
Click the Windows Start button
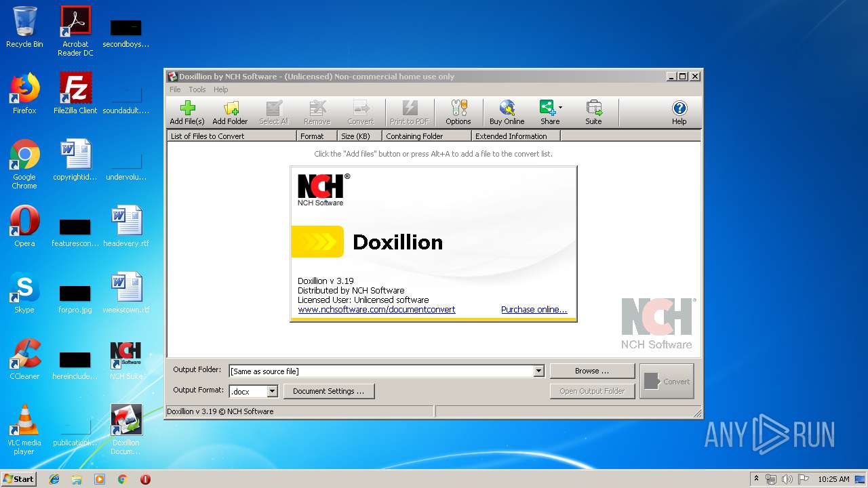[18, 479]
